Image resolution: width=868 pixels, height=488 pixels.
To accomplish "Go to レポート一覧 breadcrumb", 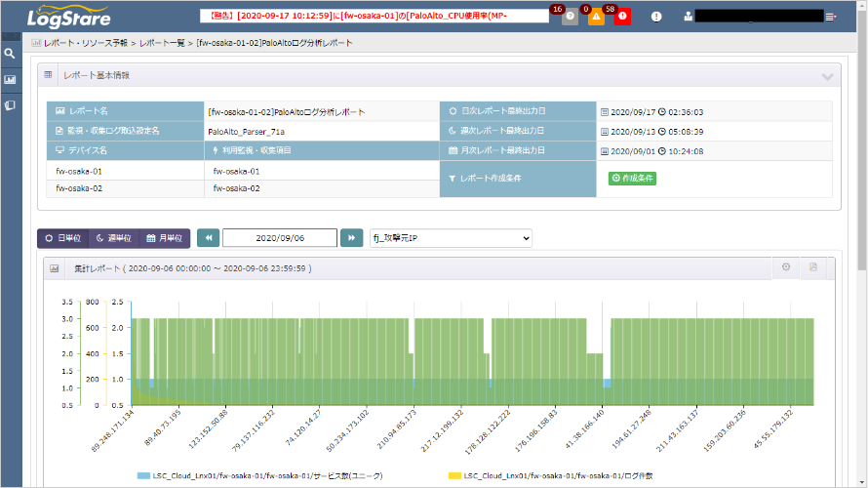I will (x=162, y=43).
